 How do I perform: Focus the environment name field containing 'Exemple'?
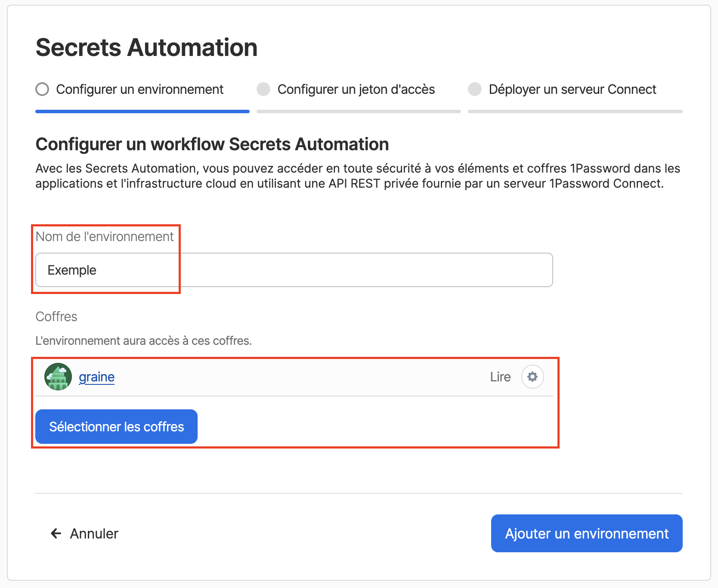[x=294, y=270]
